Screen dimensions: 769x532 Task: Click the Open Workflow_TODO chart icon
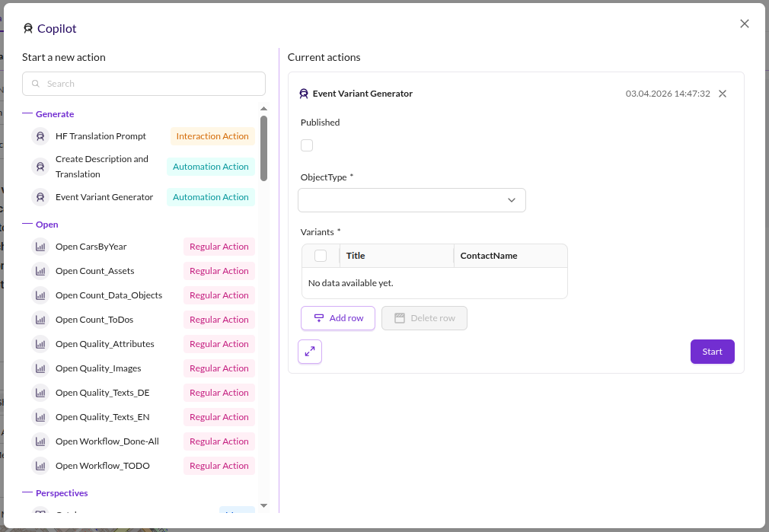point(40,466)
